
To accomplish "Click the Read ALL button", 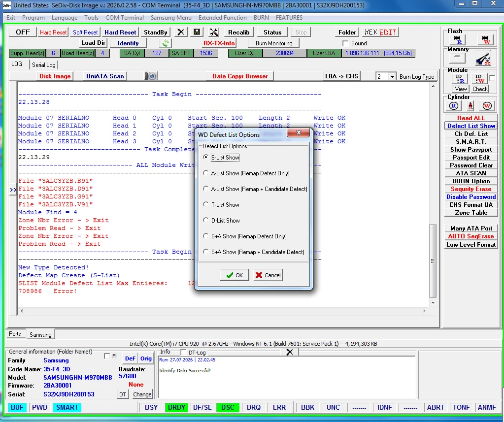I will [471, 118].
